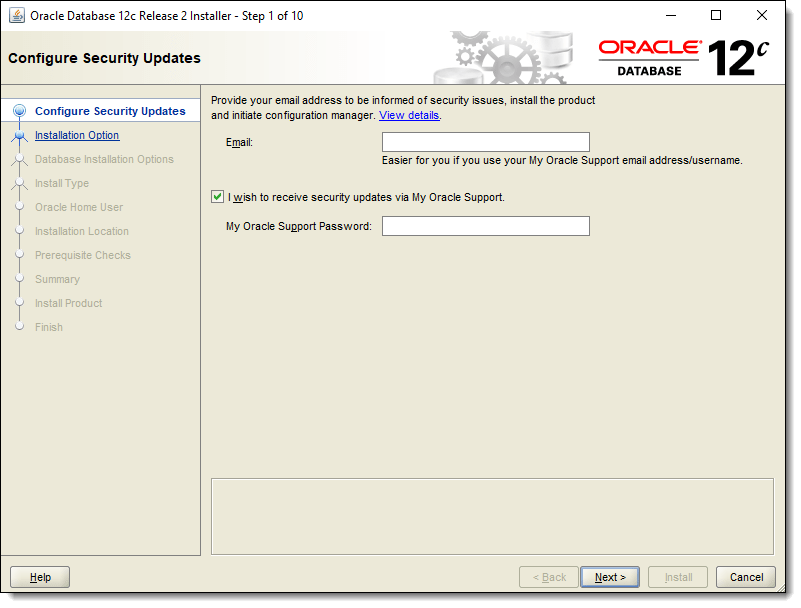Click the Database Installation Options step icon
The width and height of the screenshot is (801, 608).
pos(20,159)
